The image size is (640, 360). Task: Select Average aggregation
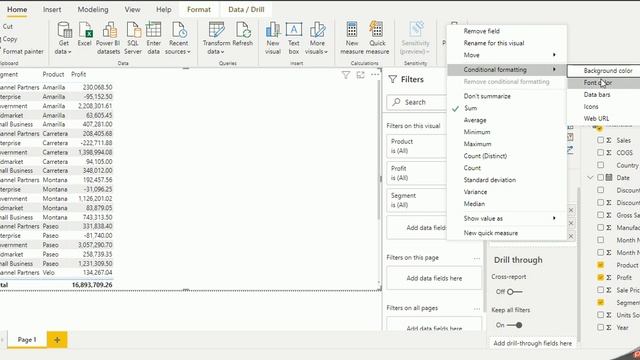506,120
